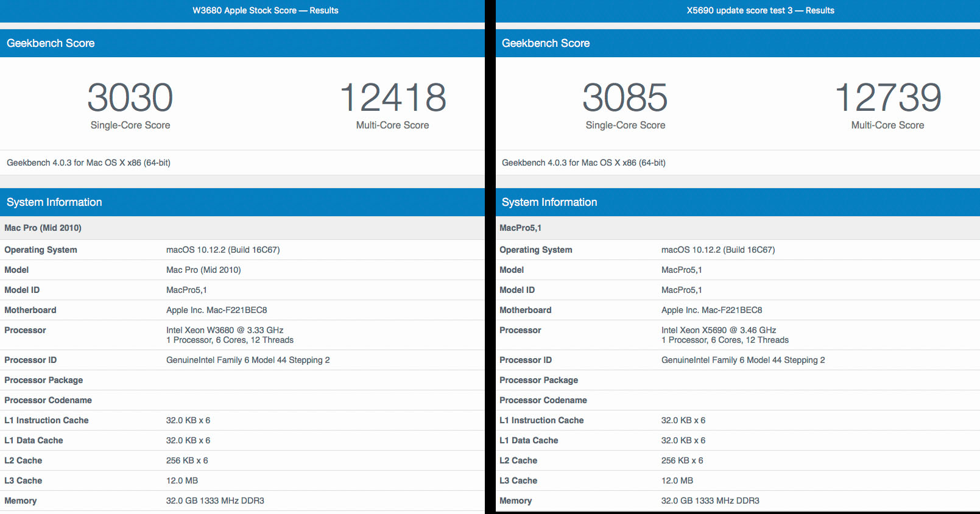Click left panel 32.0 GB 1333 MHz DDR3 memory
Screen dimensions: 980x514
point(215,501)
